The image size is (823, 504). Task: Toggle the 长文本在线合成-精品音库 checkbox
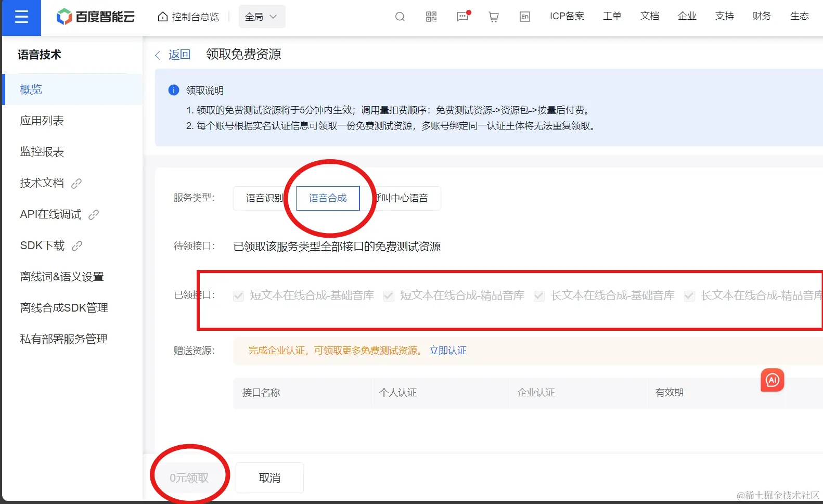(x=689, y=296)
